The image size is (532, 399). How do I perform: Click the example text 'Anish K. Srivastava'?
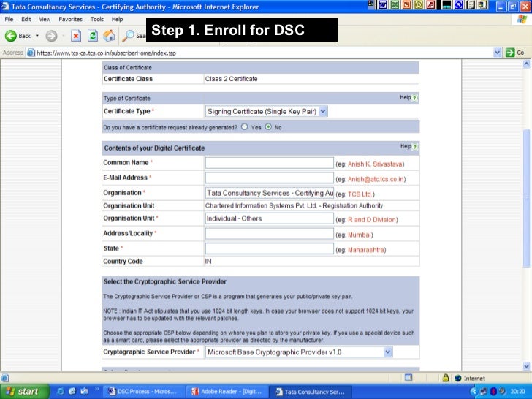(375, 164)
